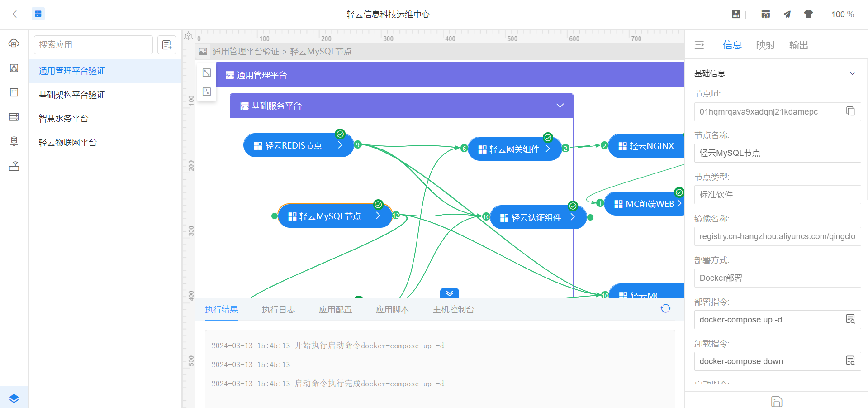
Task: Select 基础架构平台验证 in application list
Action: click(105, 95)
